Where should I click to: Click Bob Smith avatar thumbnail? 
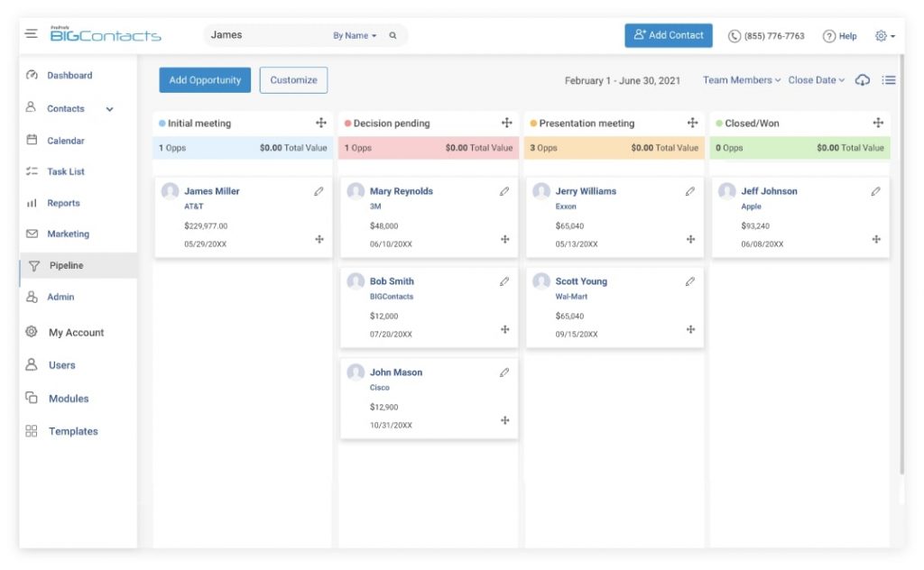(356, 281)
